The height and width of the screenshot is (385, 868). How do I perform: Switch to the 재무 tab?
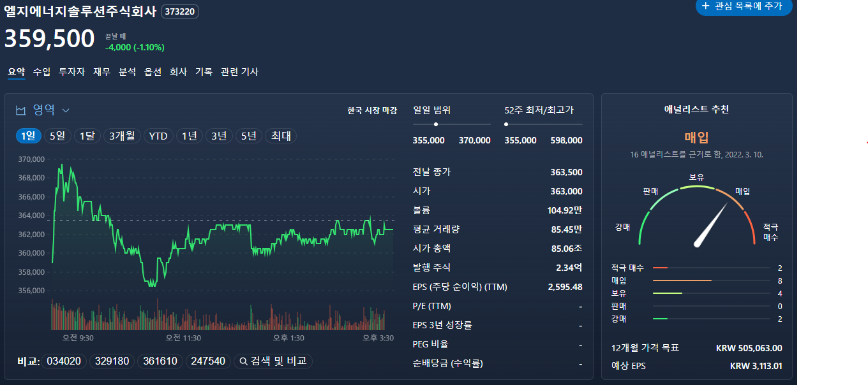pyautogui.click(x=101, y=72)
